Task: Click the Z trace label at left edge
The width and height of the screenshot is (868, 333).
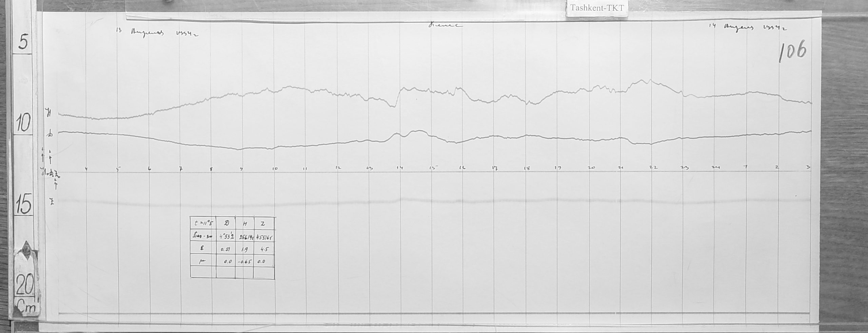Action: pos(52,202)
